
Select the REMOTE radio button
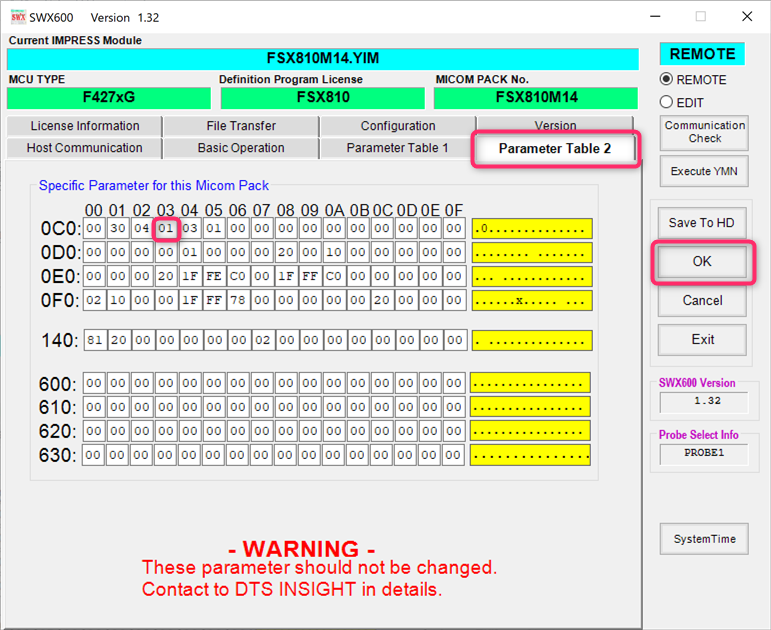(x=666, y=79)
